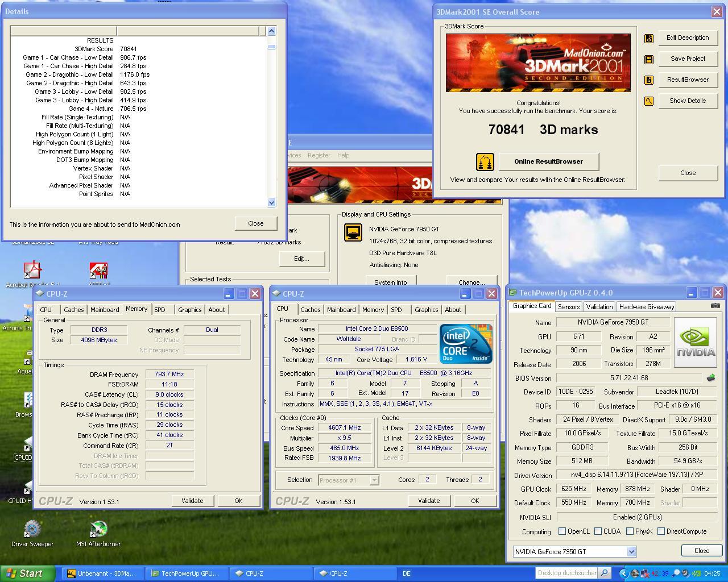The width and height of the screenshot is (728, 582).
Task: Click OK in the CPU CPU-Z window
Action: click(x=475, y=501)
